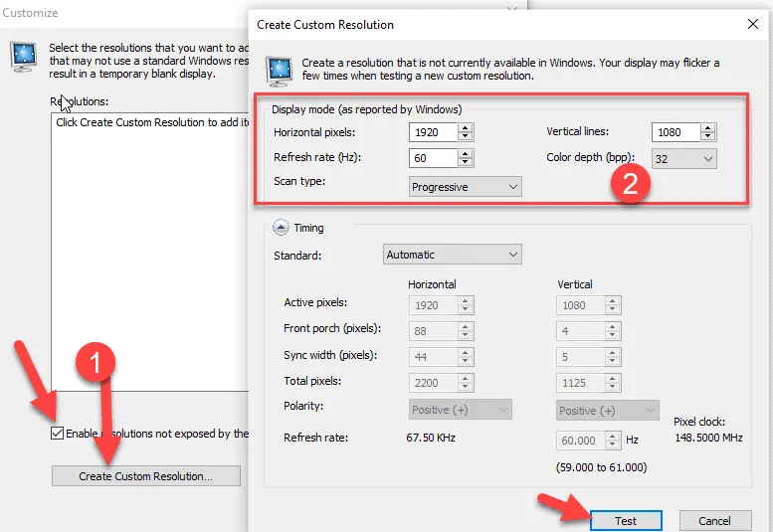
Task: Decrease Refresh rate (Hz) with down arrow
Action: [465, 162]
